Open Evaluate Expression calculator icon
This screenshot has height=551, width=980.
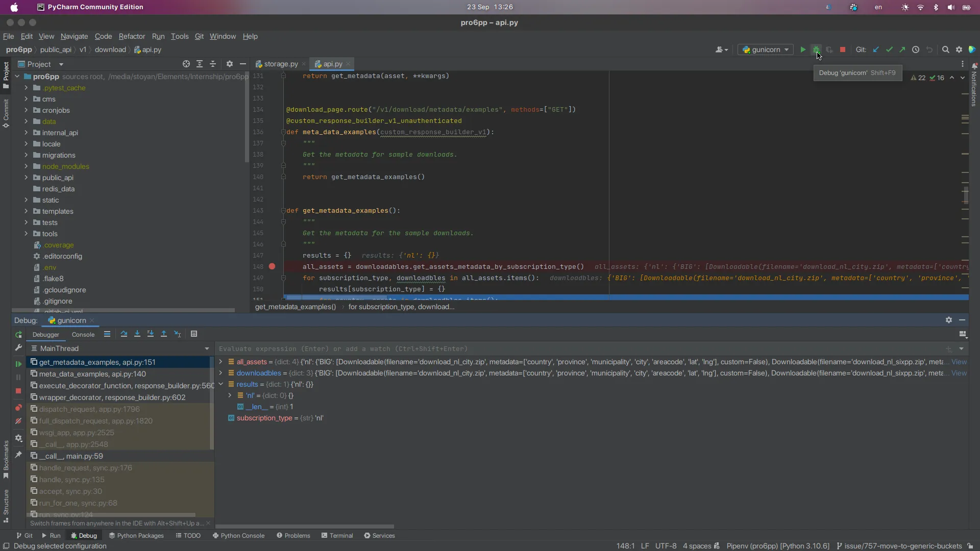tap(194, 334)
